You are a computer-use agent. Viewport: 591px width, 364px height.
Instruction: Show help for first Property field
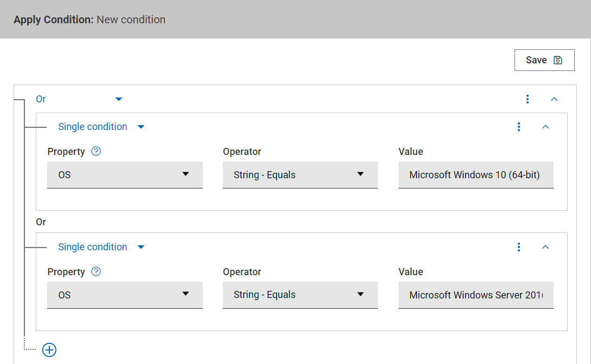click(96, 152)
